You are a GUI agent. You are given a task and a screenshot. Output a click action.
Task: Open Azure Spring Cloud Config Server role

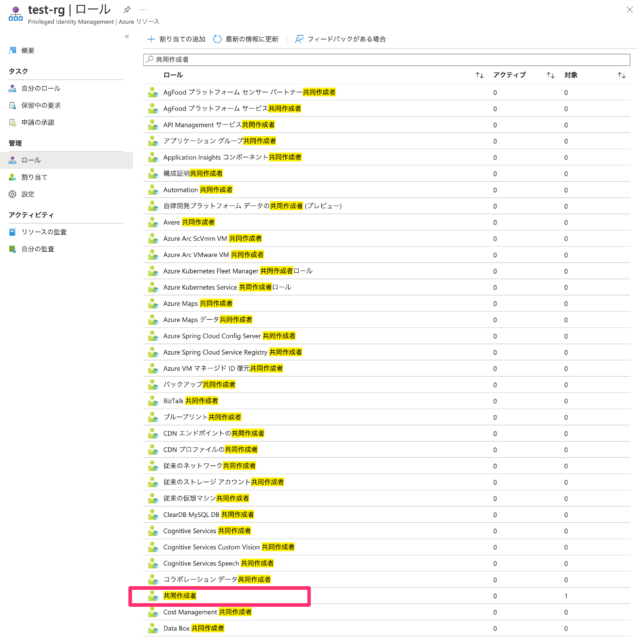pyautogui.click(x=229, y=336)
